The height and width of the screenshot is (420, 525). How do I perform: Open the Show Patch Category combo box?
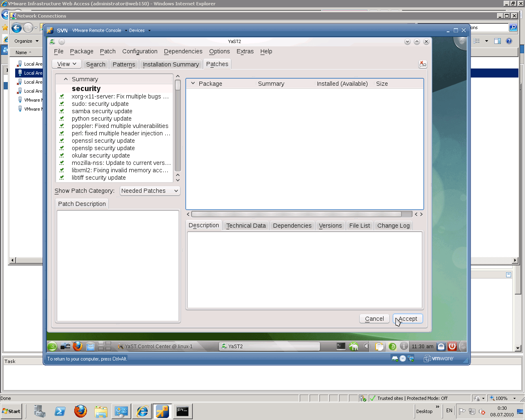click(x=150, y=191)
